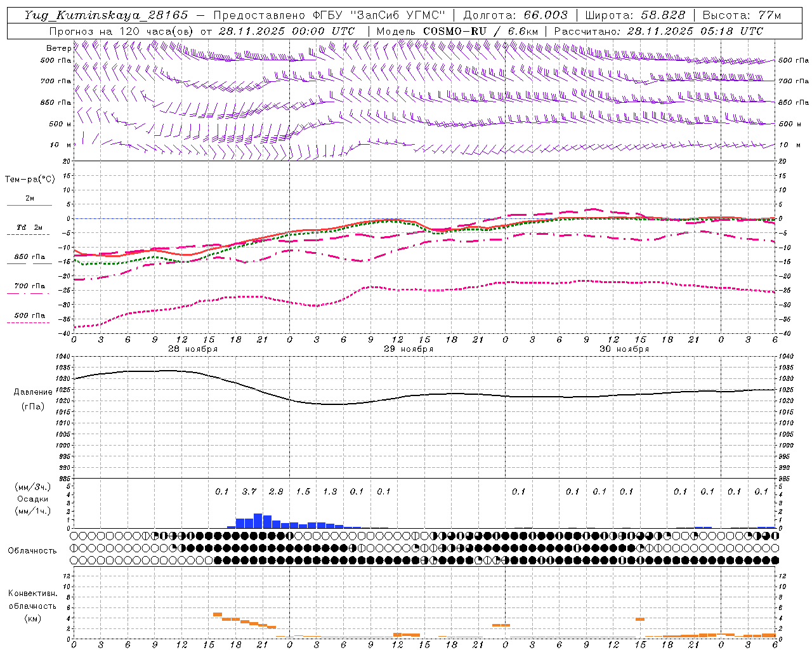The height and width of the screenshot is (650, 812).
Task: Click the 850 гПа temperature legend entry
Action: (x=30, y=257)
